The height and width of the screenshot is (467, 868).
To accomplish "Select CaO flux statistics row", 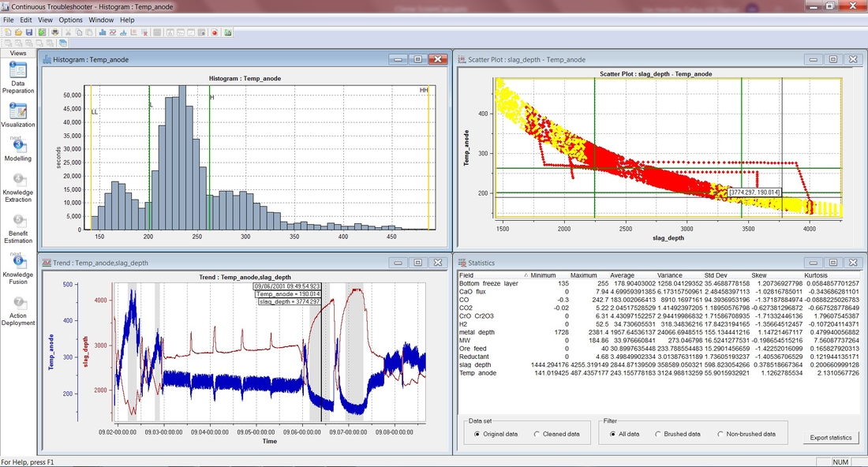I will point(660,291).
